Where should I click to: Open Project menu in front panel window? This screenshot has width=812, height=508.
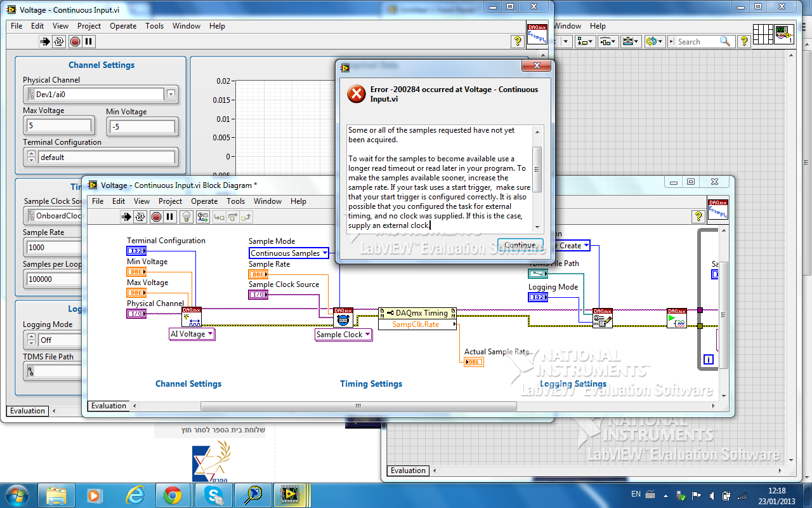(89, 26)
